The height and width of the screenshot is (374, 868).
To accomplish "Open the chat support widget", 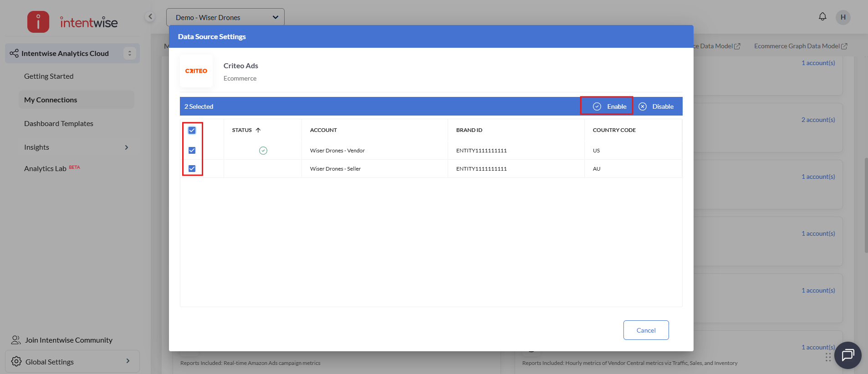I will [x=848, y=355].
